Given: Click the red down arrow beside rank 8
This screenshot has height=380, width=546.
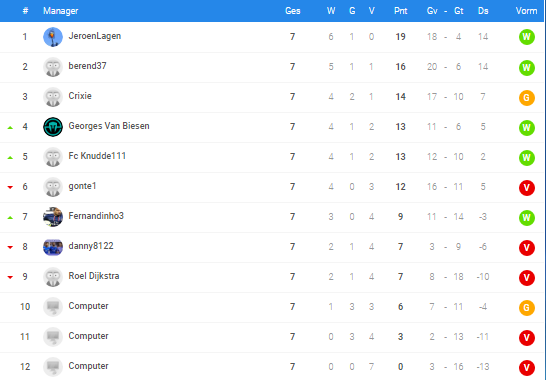Looking at the screenshot, I should coord(10,247).
